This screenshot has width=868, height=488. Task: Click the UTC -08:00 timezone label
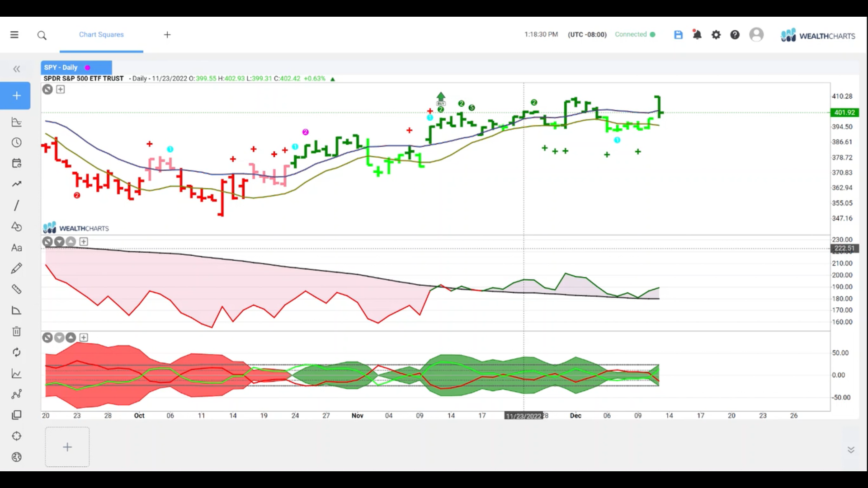(x=587, y=34)
